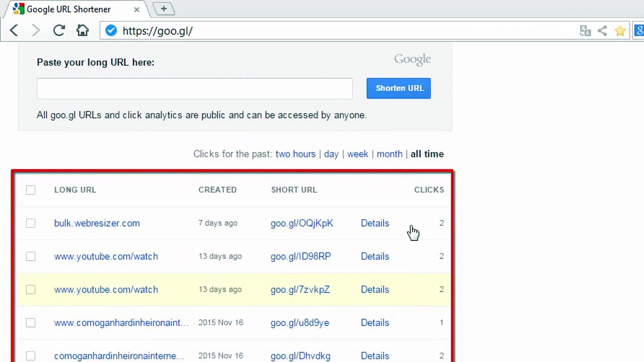View Details for goo.gl/OQjKpK
The height and width of the screenshot is (362, 644).
[x=375, y=223]
